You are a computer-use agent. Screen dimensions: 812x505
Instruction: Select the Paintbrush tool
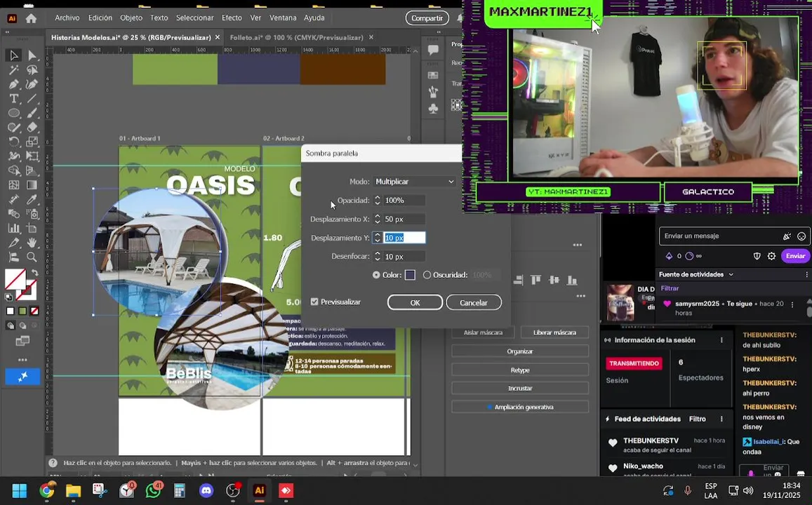pos(32,113)
